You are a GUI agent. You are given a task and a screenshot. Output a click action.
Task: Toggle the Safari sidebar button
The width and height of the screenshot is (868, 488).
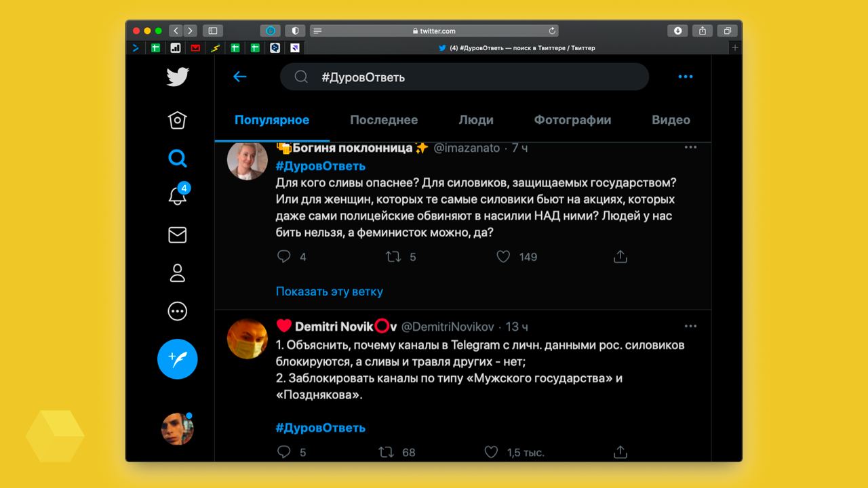(x=213, y=30)
